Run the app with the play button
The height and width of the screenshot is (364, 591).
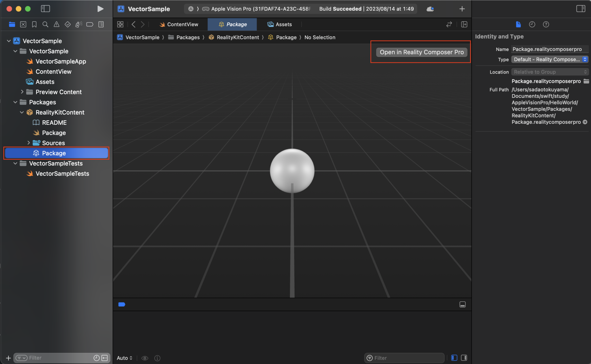100,9
